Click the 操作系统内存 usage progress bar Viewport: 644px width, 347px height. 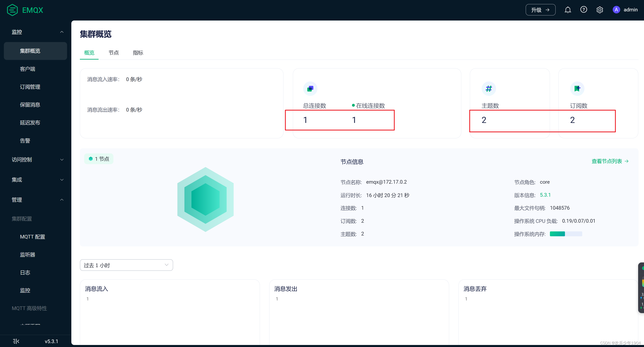[x=566, y=234]
